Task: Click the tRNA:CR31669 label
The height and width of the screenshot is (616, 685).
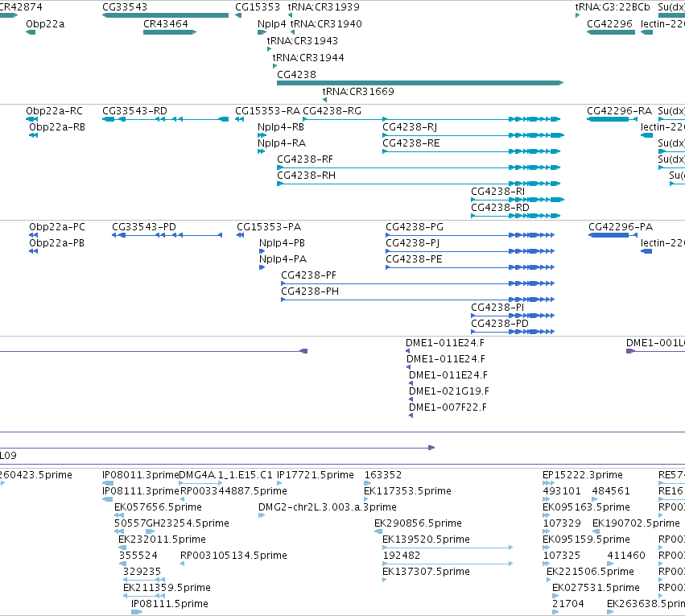Action: point(358,91)
